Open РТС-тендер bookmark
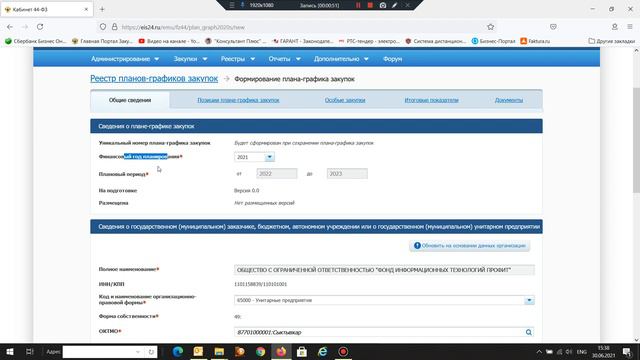This screenshot has height=360, width=640. point(369,41)
